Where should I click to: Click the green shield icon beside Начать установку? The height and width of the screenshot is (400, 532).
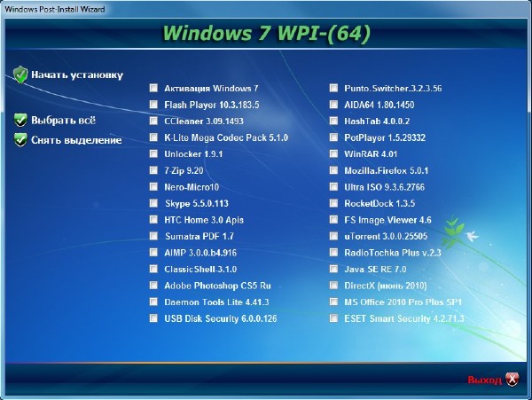point(20,75)
